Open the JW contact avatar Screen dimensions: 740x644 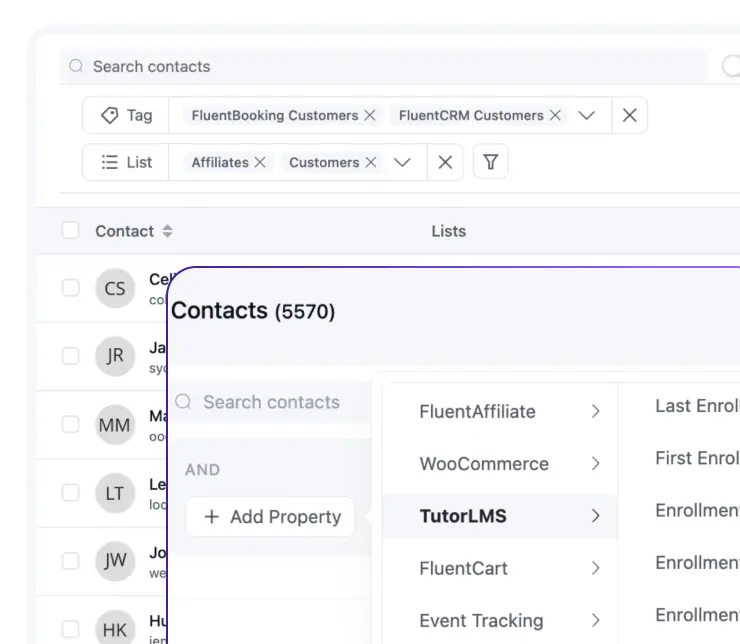pos(115,561)
